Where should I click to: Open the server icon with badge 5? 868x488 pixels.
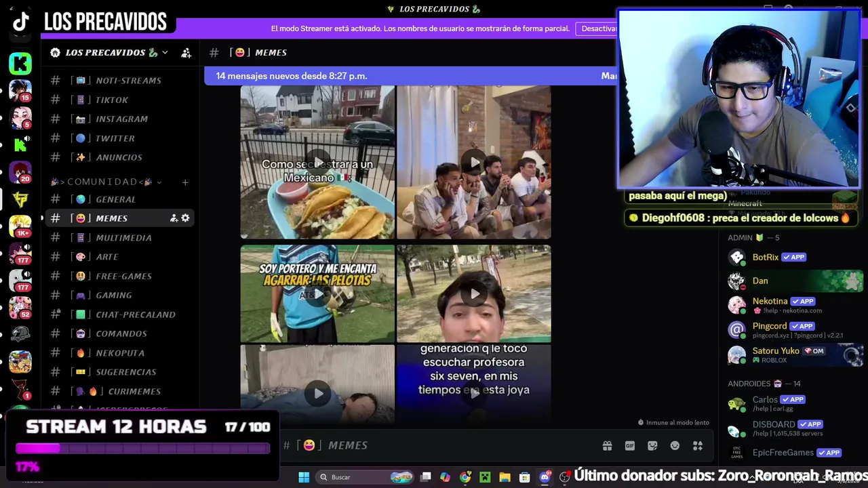tap(20, 117)
